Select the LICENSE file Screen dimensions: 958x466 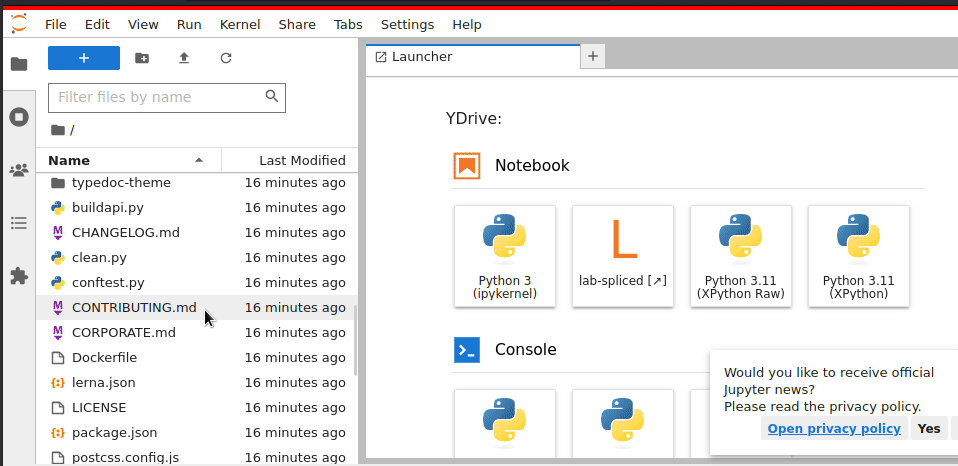[x=197, y=407]
